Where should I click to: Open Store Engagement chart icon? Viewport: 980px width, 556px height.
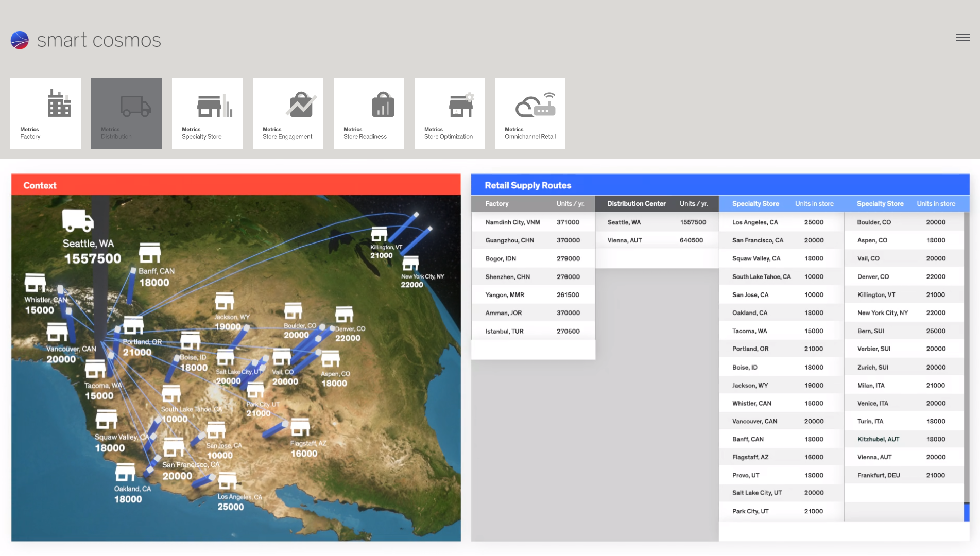click(x=301, y=105)
